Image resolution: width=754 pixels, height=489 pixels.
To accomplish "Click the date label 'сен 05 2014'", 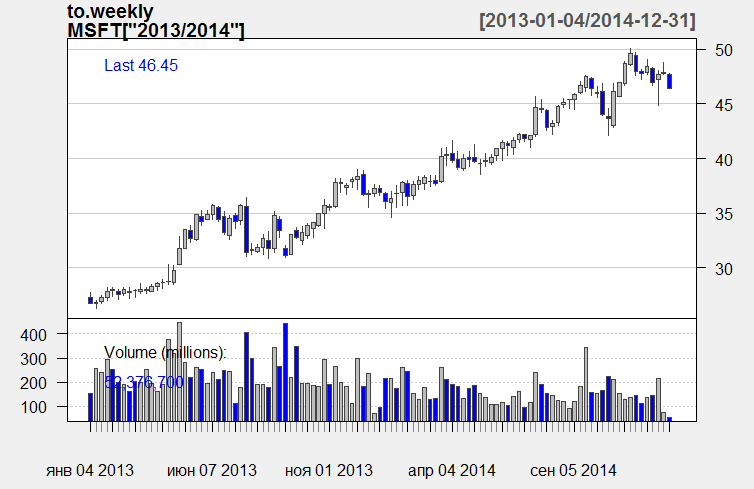I will (573, 470).
